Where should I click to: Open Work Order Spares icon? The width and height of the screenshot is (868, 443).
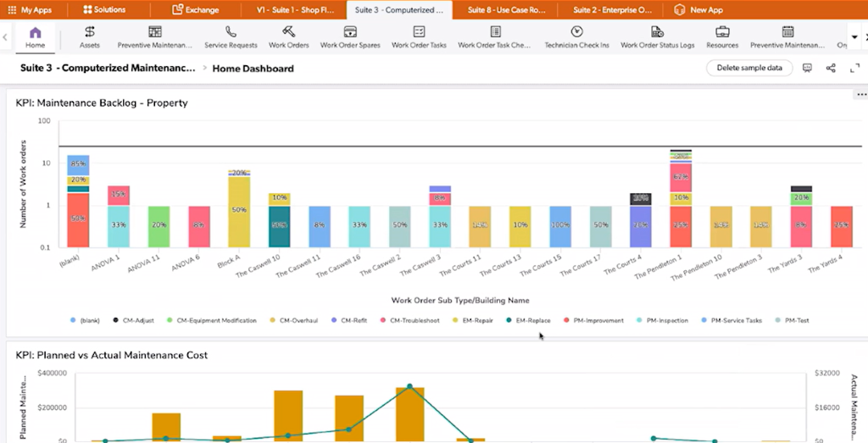[x=350, y=32]
